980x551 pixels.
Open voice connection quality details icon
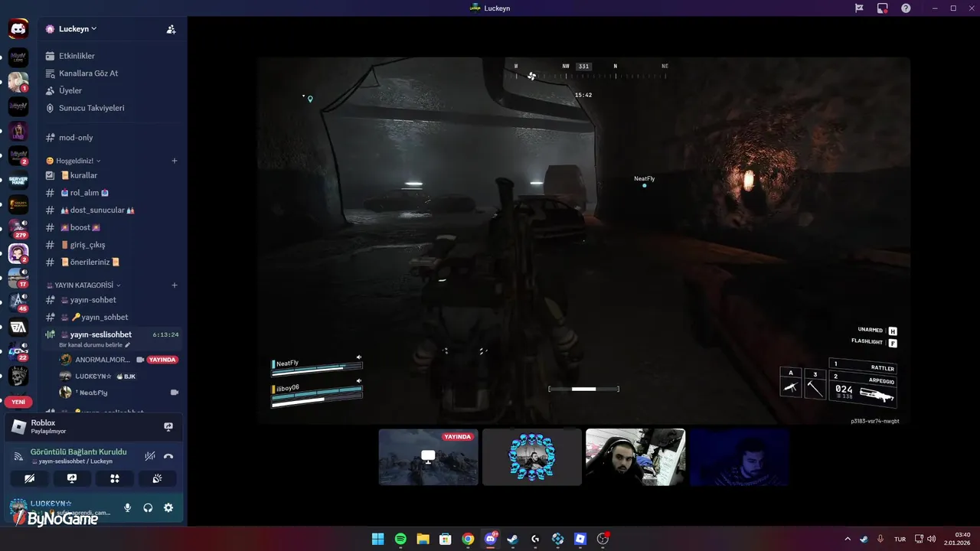pyautogui.click(x=18, y=456)
